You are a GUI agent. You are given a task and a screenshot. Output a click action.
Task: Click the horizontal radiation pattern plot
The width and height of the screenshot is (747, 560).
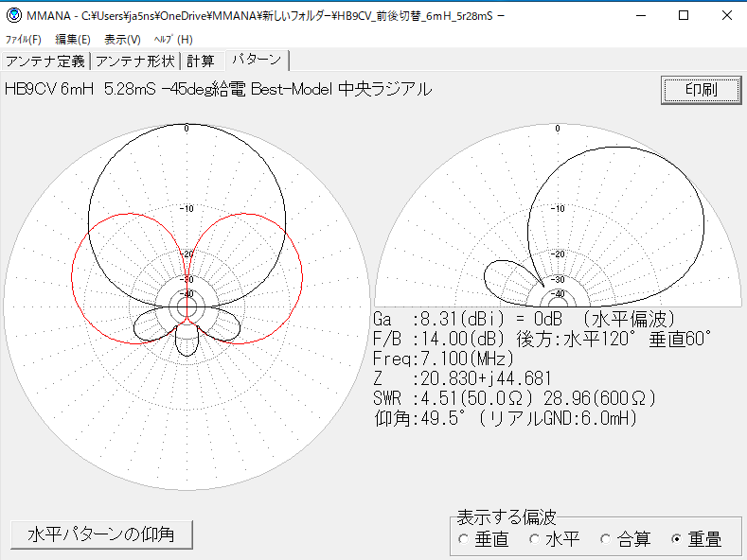coord(187,307)
